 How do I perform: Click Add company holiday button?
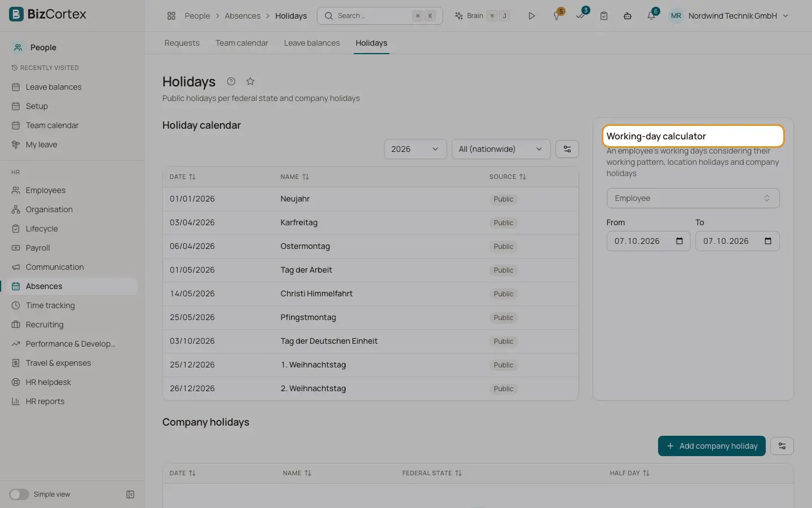(x=712, y=446)
